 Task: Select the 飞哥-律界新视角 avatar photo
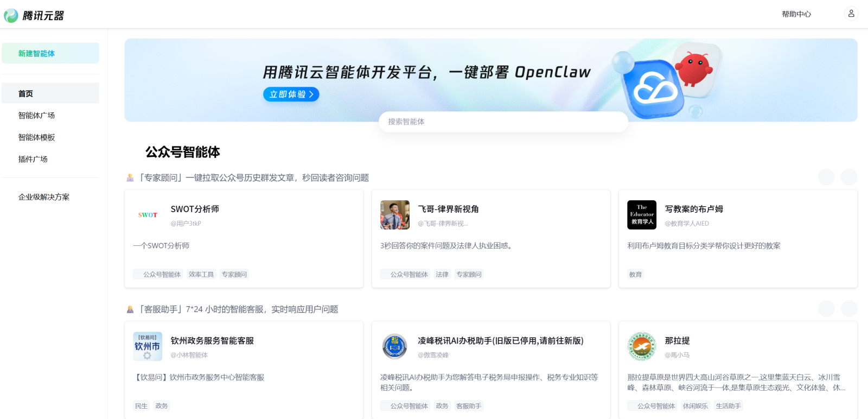tap(395, 215)
